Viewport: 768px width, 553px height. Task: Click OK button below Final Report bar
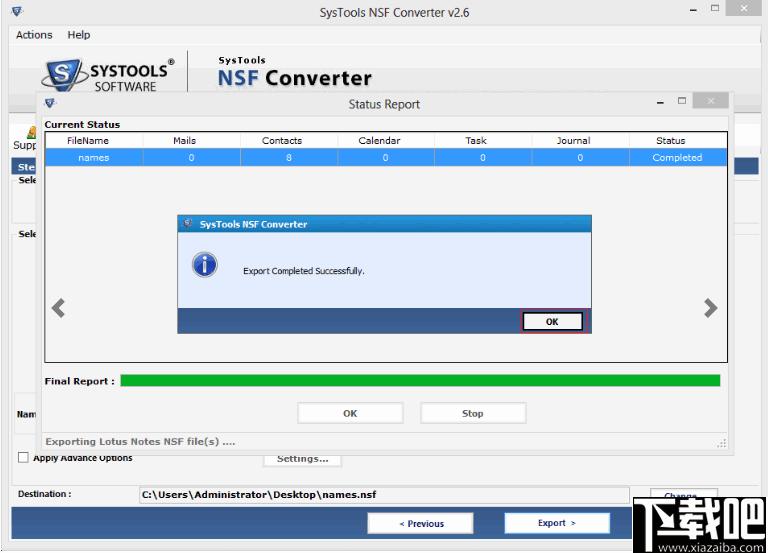coord(350,413)
